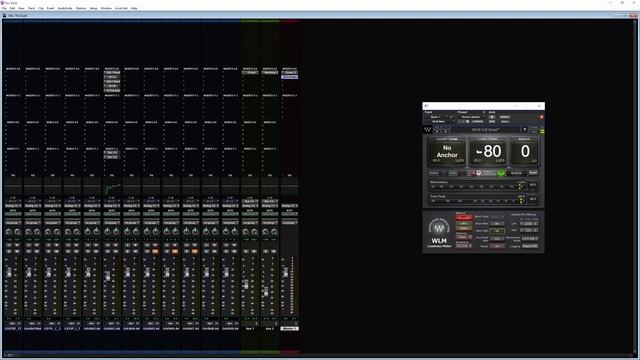Open plugin insert selector below track selector

[x=438, y=122]
